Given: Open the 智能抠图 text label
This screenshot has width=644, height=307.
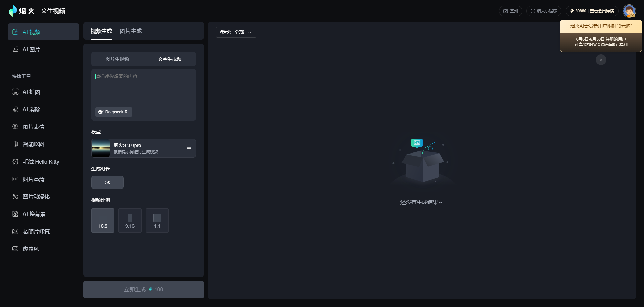Looking at the screenshot, I should point(33,144).
